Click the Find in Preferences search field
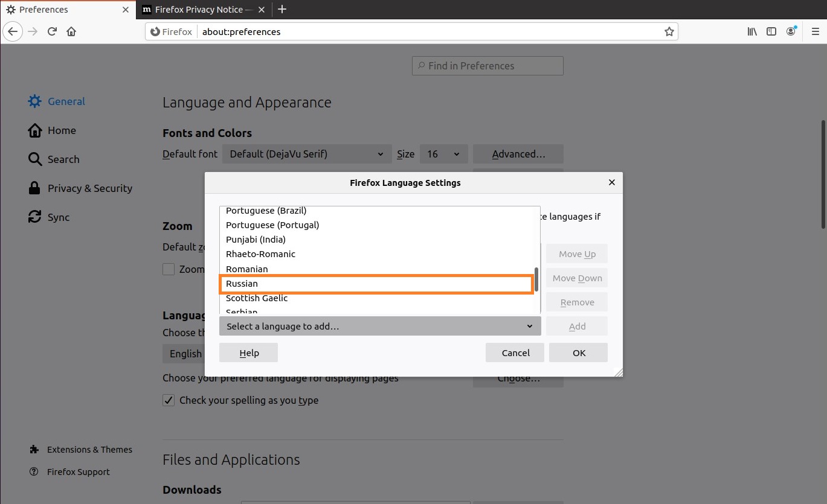This screenshot has height=504, width=827. 488,66
